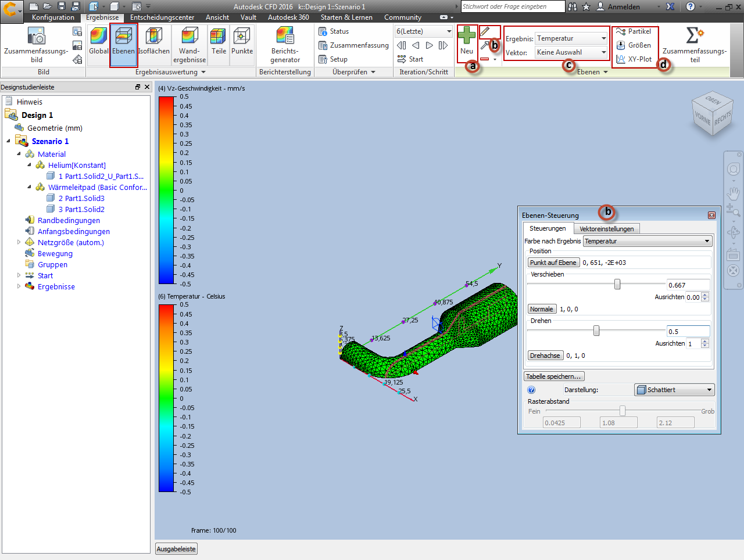
Task: Click Anmelden to sign in
Action: [x=624, y=7]
